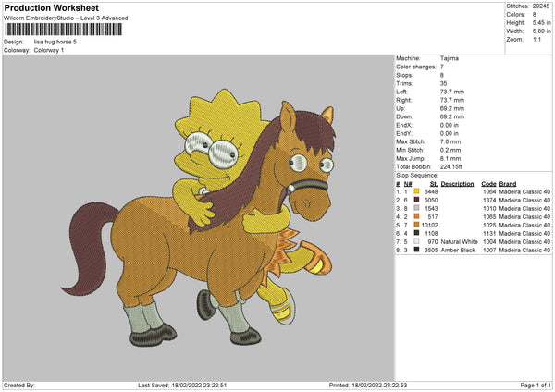This screenshot has height=392, width=555.
Task: Click the total bobbin value '224.15ft'
Action: 451,166
